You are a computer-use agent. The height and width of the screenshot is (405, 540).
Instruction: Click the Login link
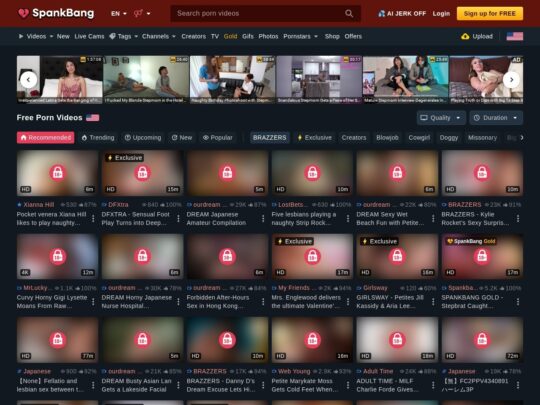(441, 13)
